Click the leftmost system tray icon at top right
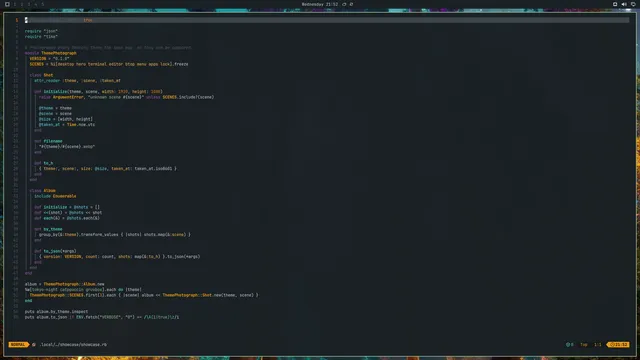Screen dimensions: 640x360 pyautogui.click(x=615, y=4)
